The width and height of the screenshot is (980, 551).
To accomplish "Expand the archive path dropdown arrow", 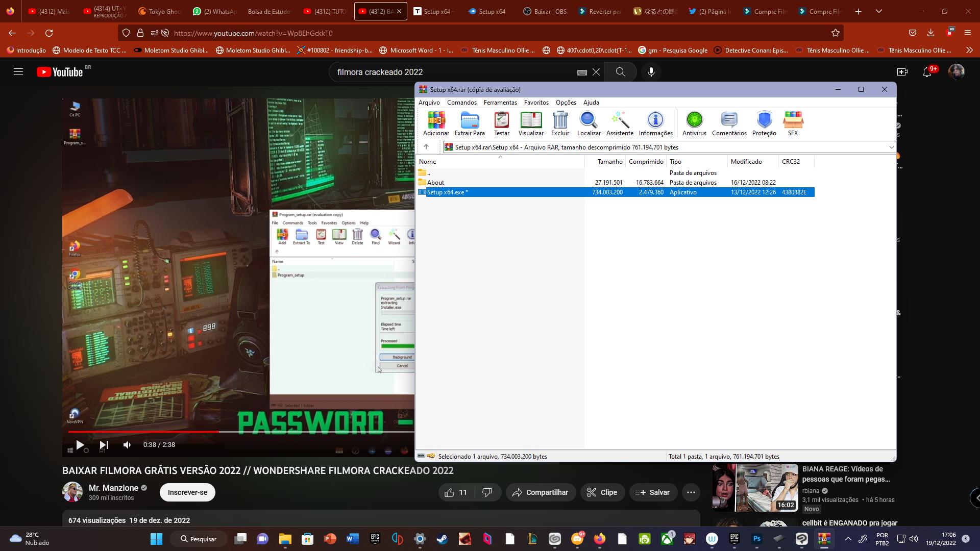I will (x=891, y=147).
